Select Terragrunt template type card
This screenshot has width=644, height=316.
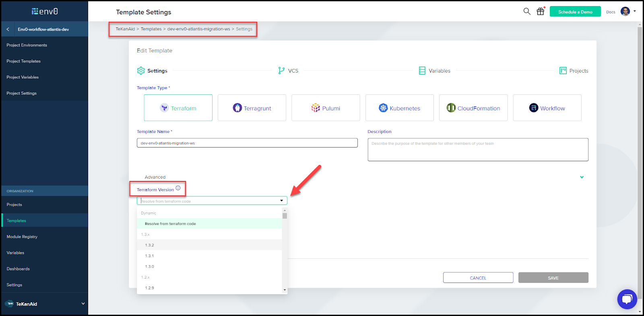tap(252, 108)
